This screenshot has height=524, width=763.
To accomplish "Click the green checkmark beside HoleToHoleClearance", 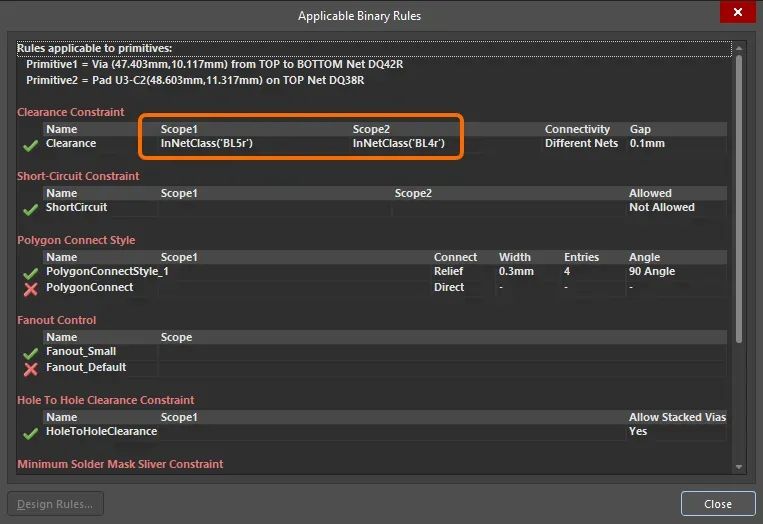I will click(31, 433).
